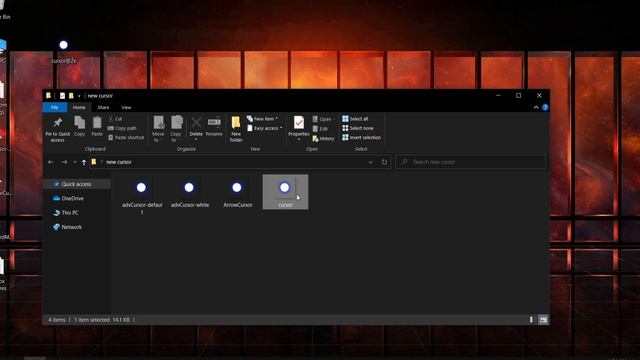
Task: Go up one folder level
Action: (84, 162)
